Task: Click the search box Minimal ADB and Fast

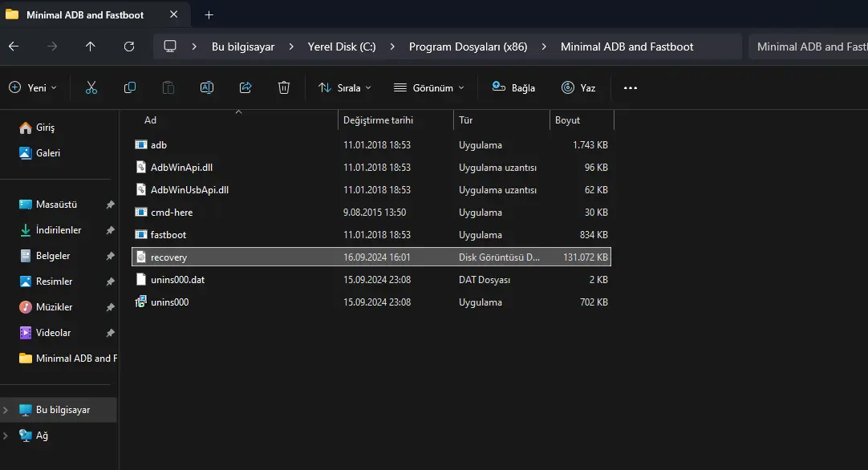Action: (808, 47)
